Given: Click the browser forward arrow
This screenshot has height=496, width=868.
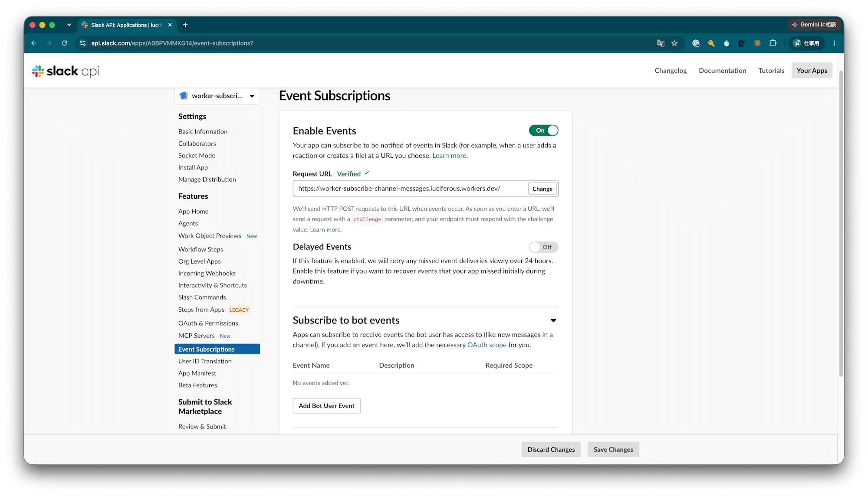Looking at the screenshot, I should pyautogui.click(x=49, y=43).
